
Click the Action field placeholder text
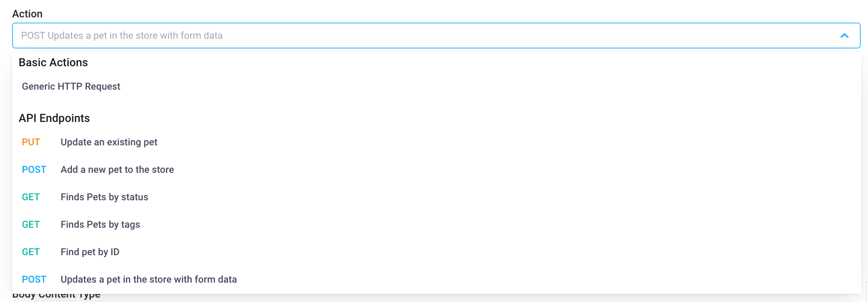[122, 36]
